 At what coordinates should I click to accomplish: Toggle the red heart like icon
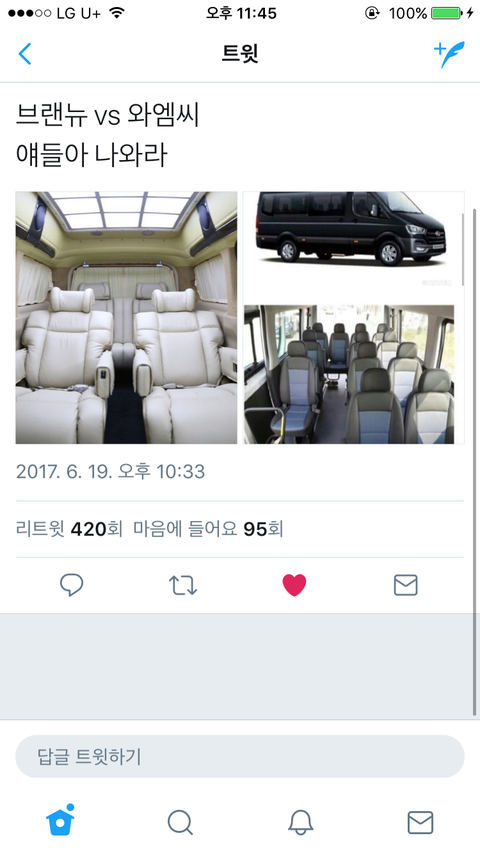click(294, 585)
